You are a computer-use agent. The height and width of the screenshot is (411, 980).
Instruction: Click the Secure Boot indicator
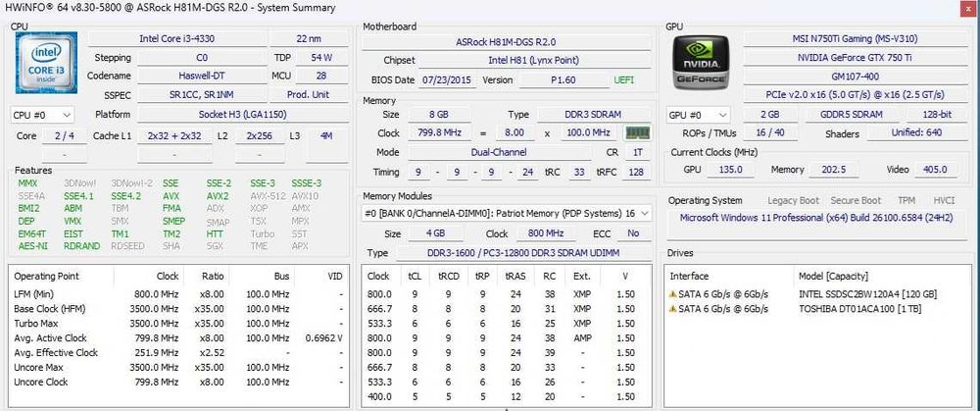point(856,201)
